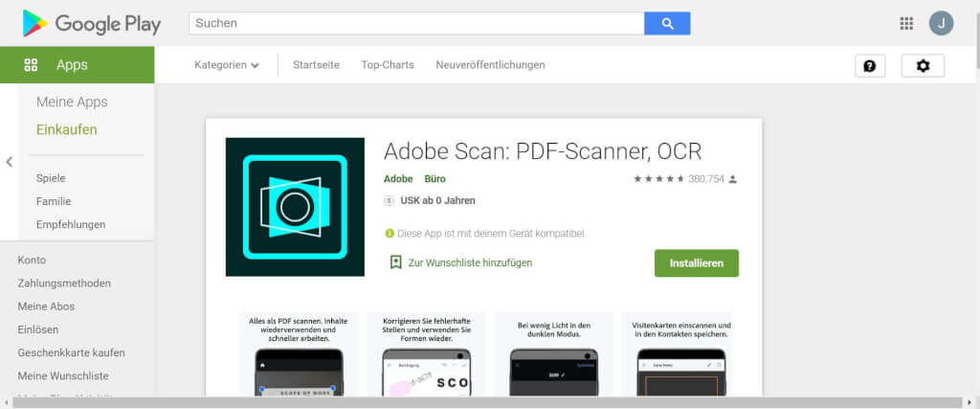Click the help question mark icon
The height and width of the screenshot is (409, 980).
tap(870, 66)
